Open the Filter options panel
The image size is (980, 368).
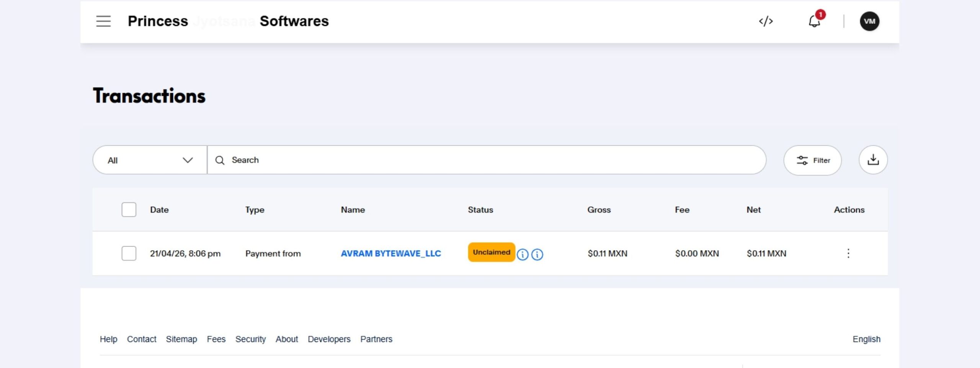click(x=812, y=160)
